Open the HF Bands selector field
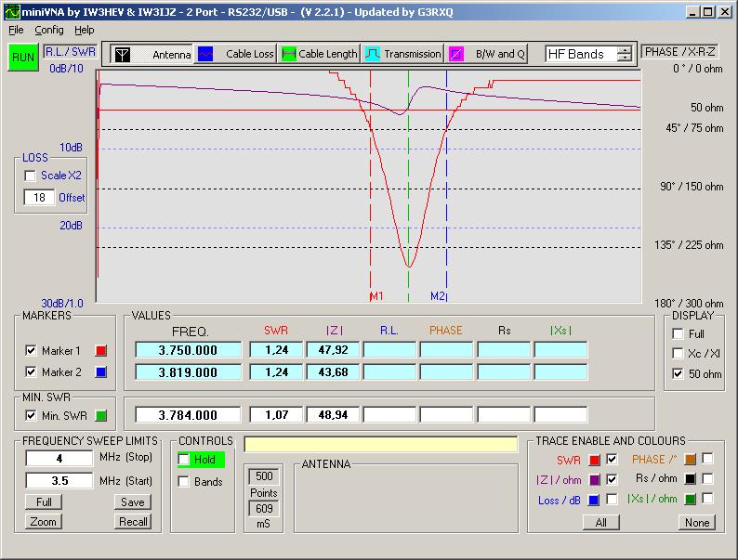The image size is (738, 560). [x=580, y=54]
